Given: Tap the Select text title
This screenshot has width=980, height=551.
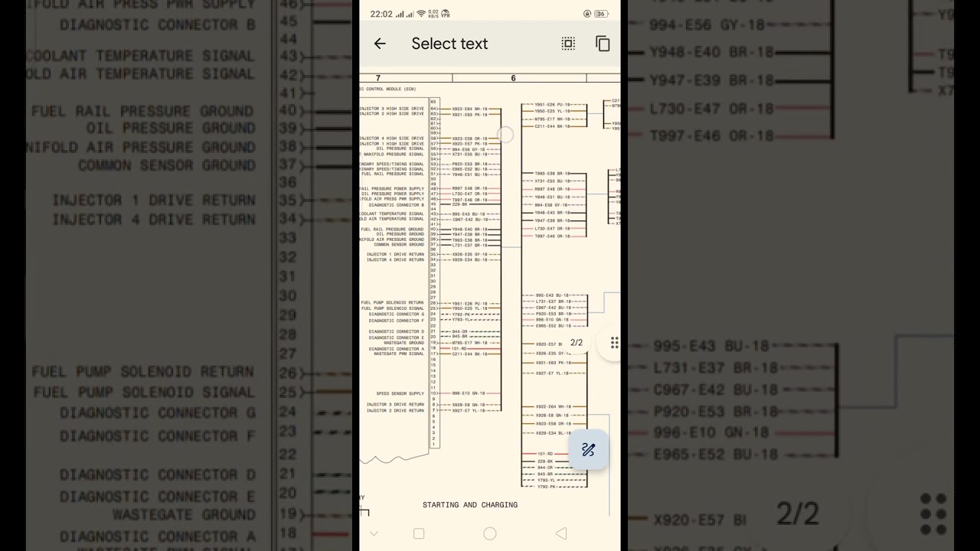Looking at the screenshot, I should 449,44.
